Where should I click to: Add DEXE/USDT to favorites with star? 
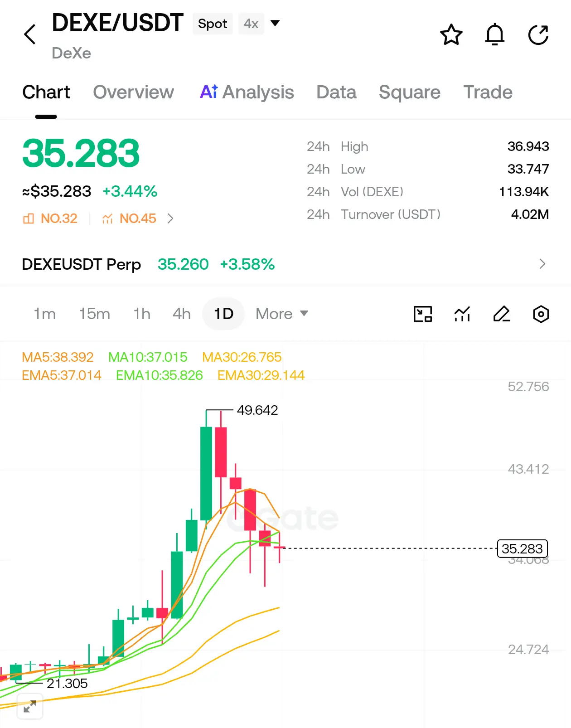tap(451, 35)
